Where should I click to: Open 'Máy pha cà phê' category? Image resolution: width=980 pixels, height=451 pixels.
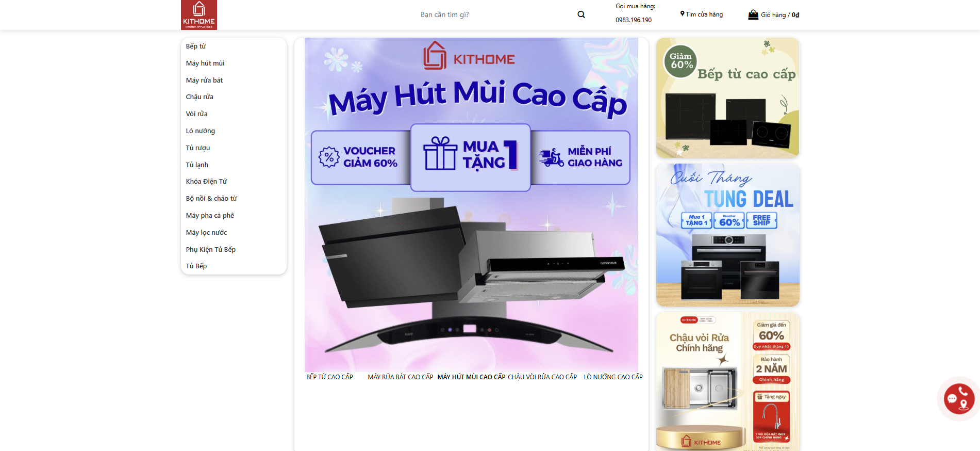click(x=210, y=216)
